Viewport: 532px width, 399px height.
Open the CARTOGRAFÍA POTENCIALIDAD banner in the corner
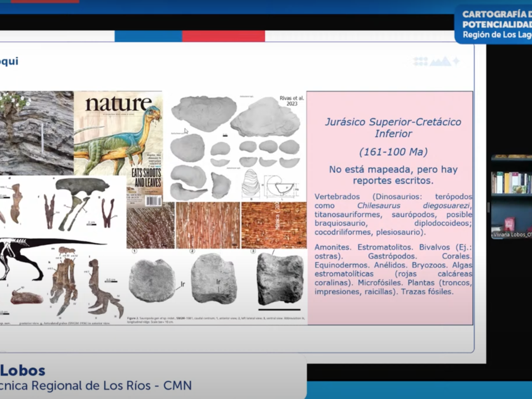click(495, 23)
